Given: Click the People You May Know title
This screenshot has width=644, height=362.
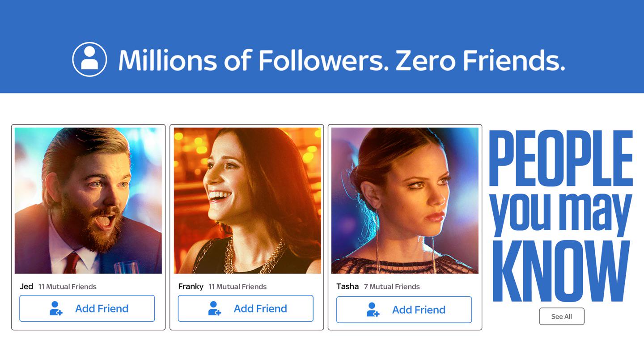Looking at the screenshot, I should [561, 216].
